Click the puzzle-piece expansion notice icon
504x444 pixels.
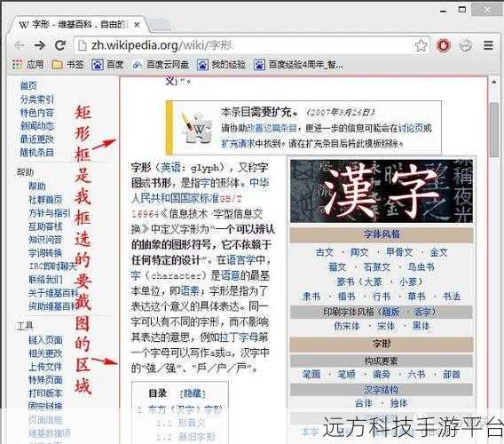coord(197,128)
